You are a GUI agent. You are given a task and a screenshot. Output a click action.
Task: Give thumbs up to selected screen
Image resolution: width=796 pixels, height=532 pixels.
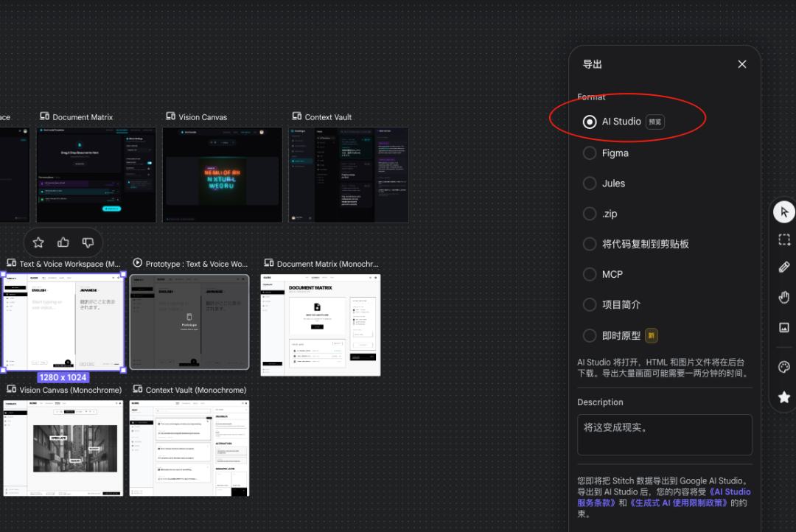point(63,242)
